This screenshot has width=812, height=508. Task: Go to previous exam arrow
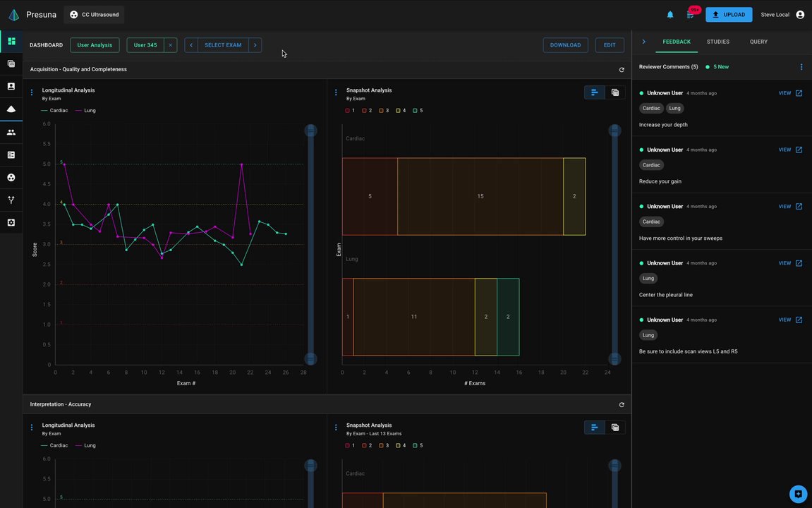pos(191,45)
